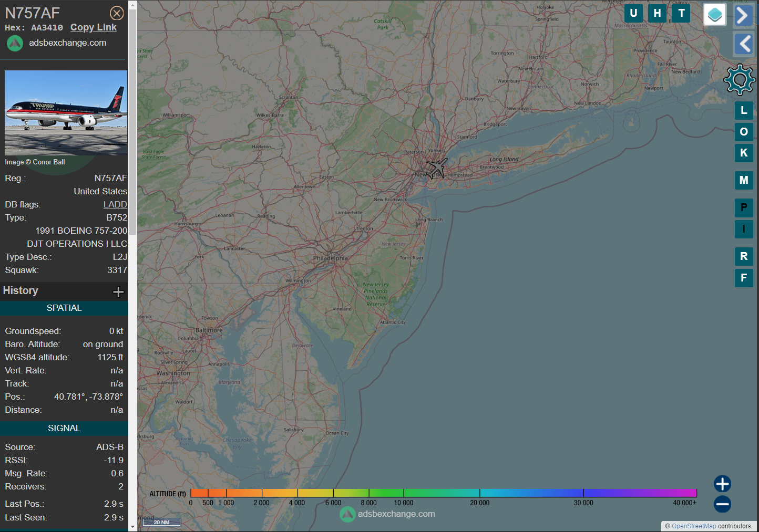Toggle the U button on map toolbar

point(633,13)
